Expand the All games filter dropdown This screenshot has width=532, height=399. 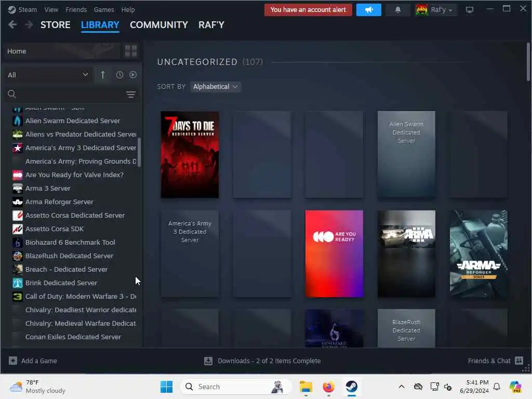[x=48, y=75]
